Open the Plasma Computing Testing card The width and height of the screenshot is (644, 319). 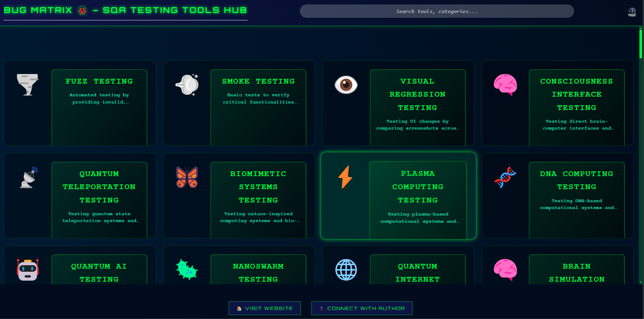[398, 196]
